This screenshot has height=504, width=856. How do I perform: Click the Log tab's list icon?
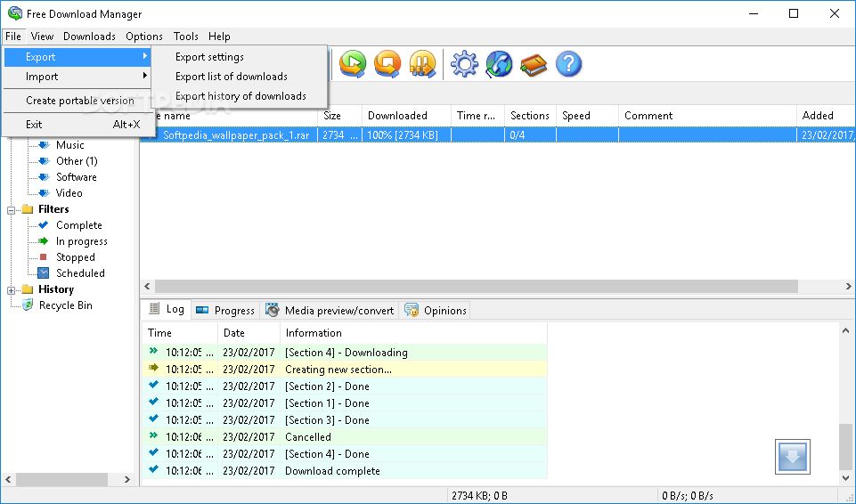coord(154,309)
